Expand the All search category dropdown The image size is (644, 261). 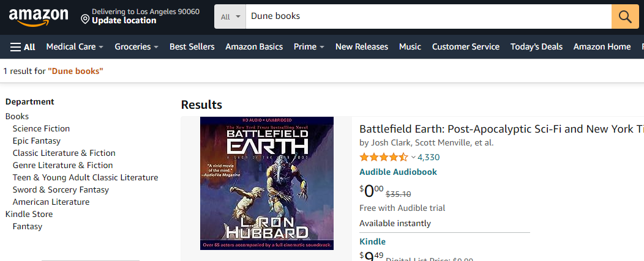point(230,17)
